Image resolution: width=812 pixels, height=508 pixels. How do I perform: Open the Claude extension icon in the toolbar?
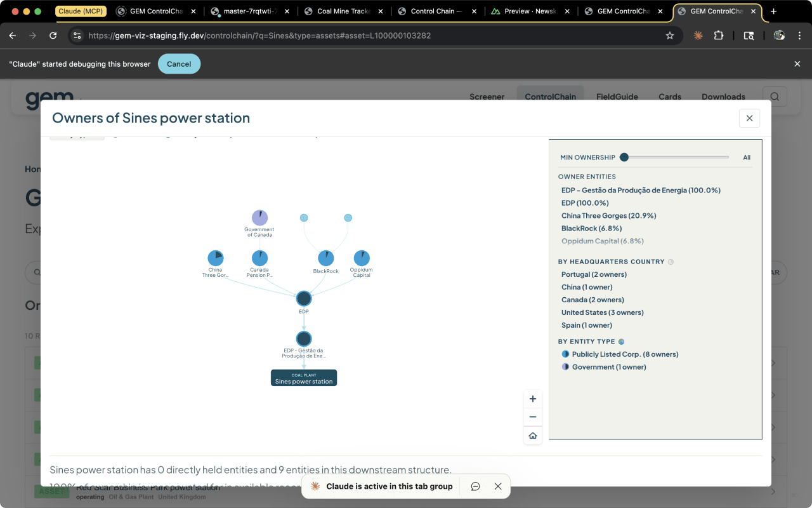[698, 36]
